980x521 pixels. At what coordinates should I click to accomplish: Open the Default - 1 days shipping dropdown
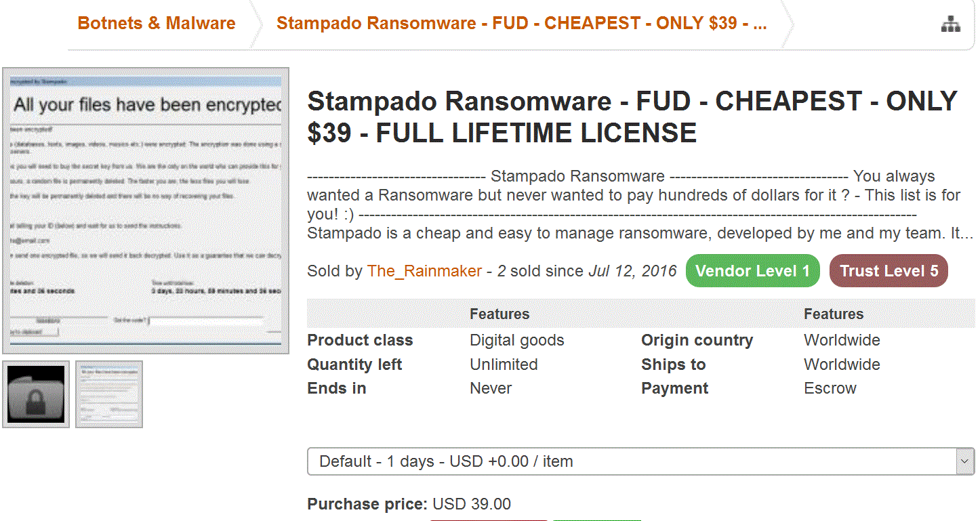630,461
